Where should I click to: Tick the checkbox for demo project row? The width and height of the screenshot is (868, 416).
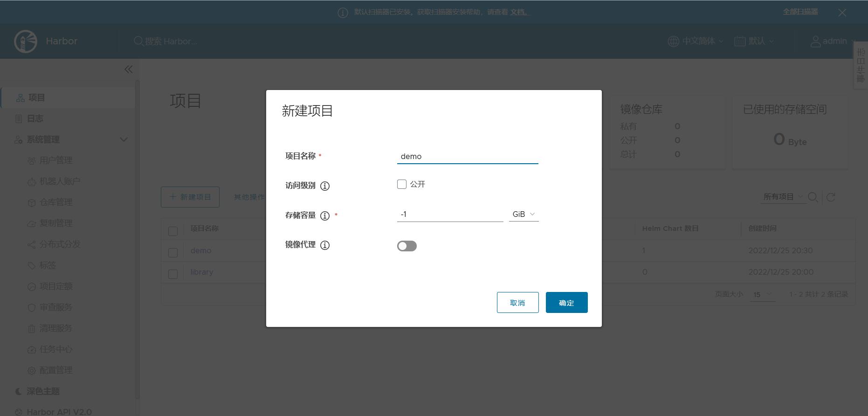(x=173, y=252)
